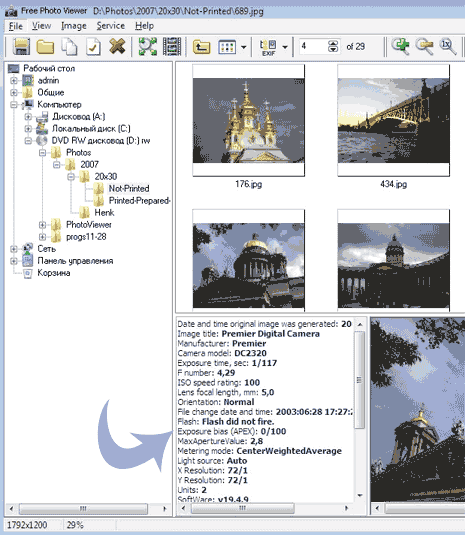This screenshot has height=535, width=465.
Task: Select thumbnail of cathedral with golden dome under trees
Action: click(248, 260)
